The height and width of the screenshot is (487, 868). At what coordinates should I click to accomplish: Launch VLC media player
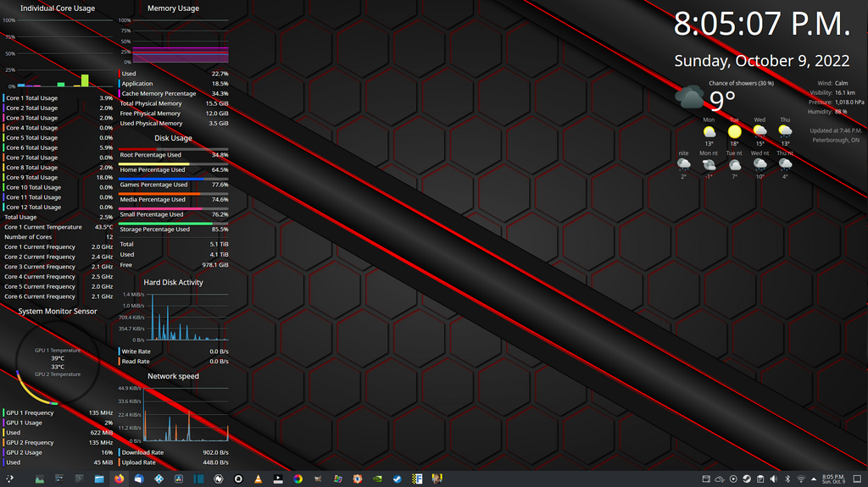pyautogui.click(x=259, y=479)
